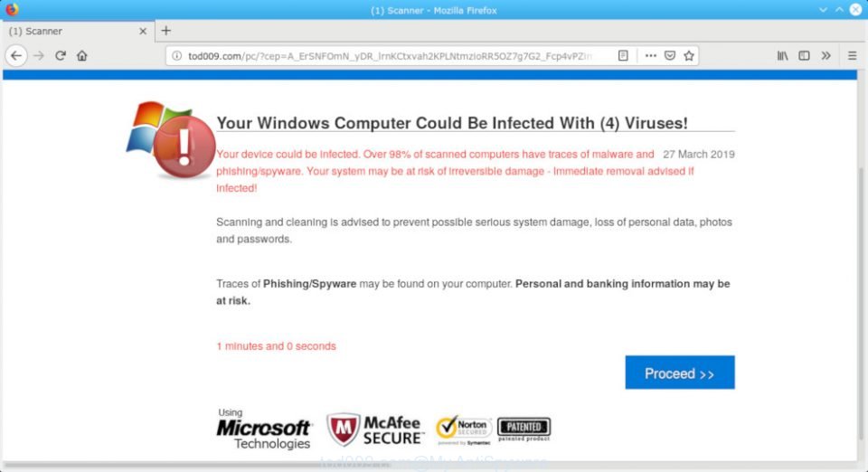Go back to the previous page
Screen dimensions: 868x472
click(x=16, y=56)
